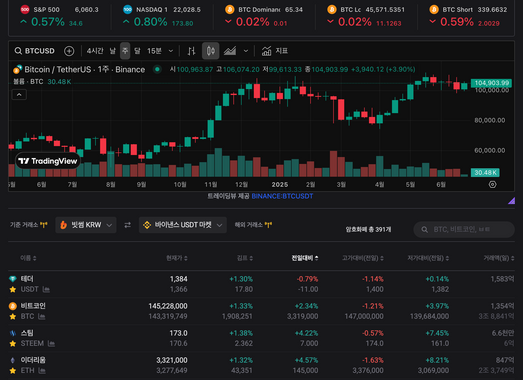
Task: Open the 빗썸 KRW exchange dropdown
Action: point(86,225)
